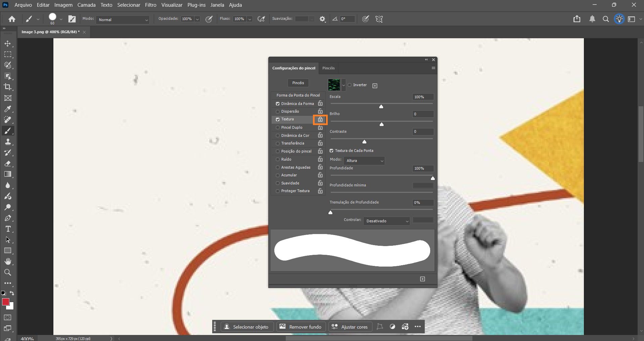
Task: Open the brush settings gear in options bar
Action: 322,19
